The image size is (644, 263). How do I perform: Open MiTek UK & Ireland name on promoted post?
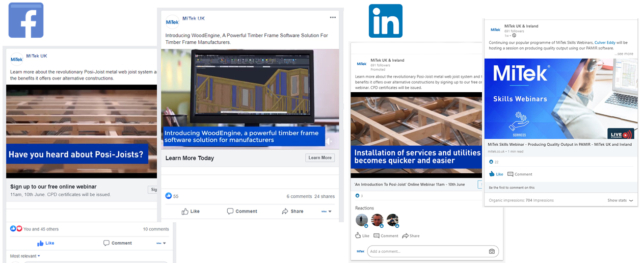point(387,60)
